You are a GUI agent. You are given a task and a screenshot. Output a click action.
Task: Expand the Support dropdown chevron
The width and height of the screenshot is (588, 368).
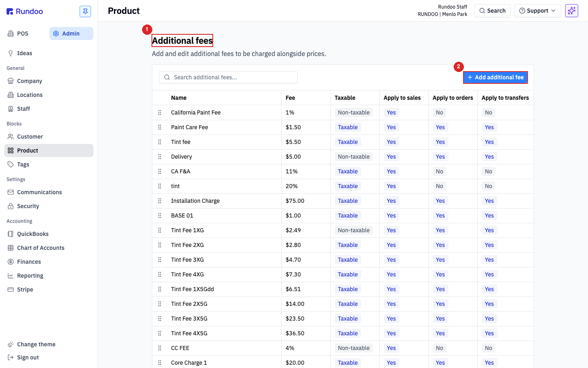pyautogui.click(x=553, y=11)
